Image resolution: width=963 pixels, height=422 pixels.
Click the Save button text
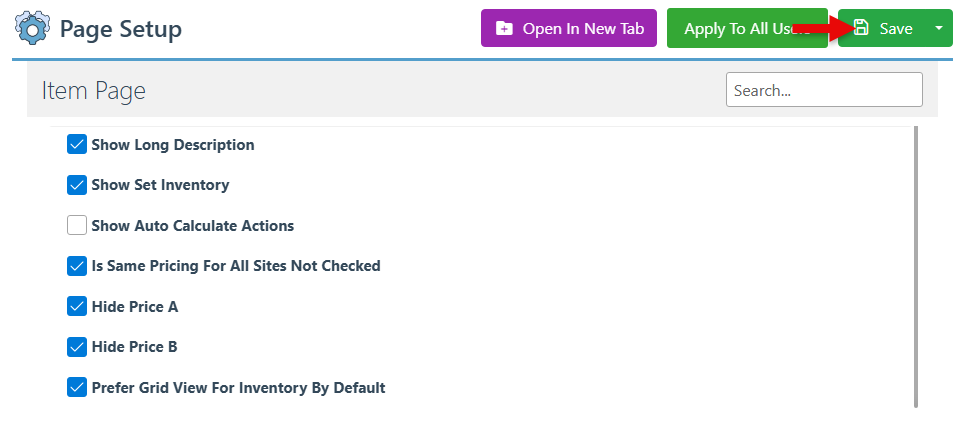(895, 29)
